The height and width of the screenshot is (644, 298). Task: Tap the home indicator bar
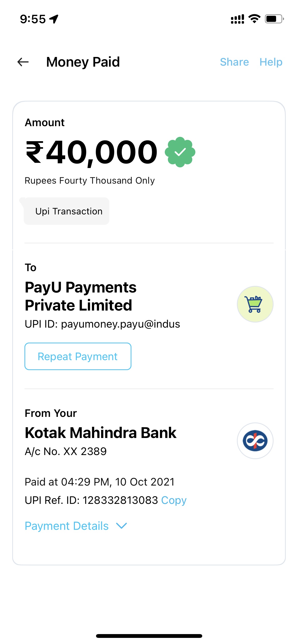(x=149, y=636)
